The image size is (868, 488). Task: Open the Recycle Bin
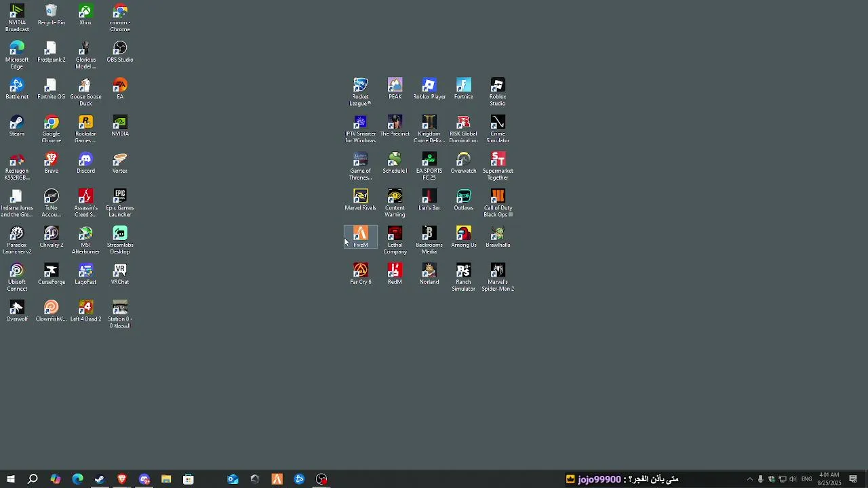pos(52,15)
